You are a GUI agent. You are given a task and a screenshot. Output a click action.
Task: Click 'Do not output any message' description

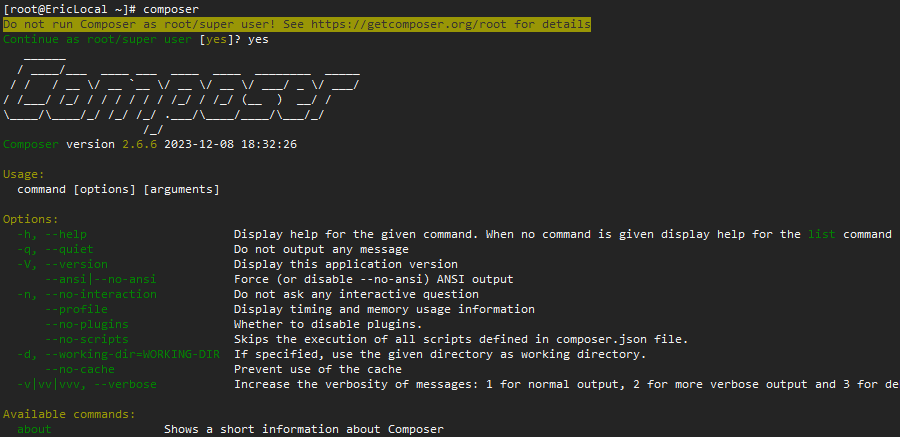pos(321,249)
